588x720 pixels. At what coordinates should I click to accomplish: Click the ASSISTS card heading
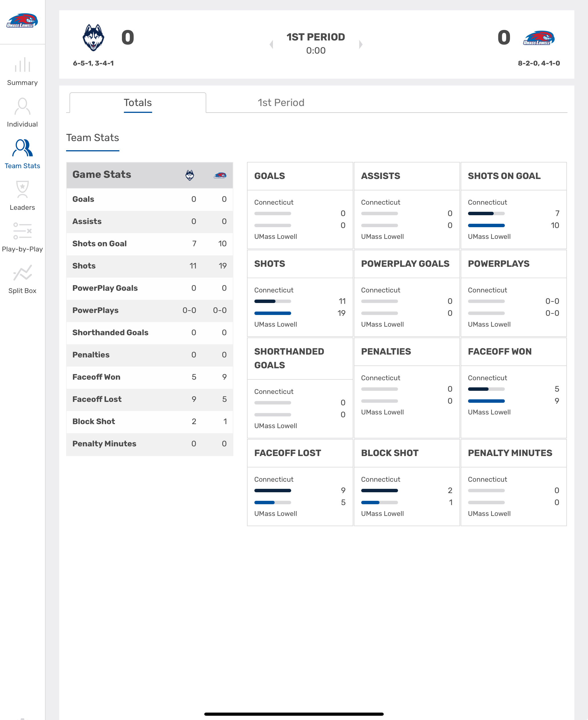380,176
